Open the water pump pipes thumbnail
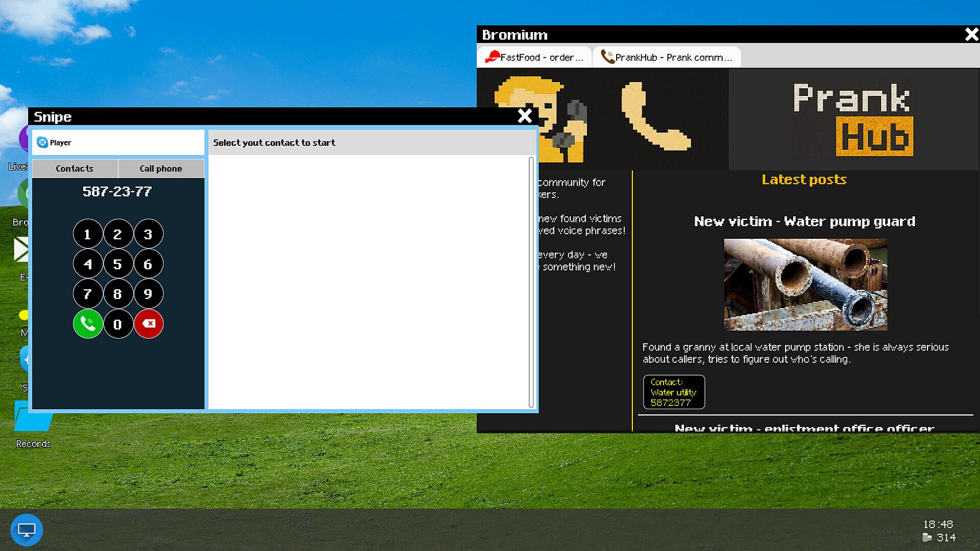The image size is (980, 551). tap(805, 284)
